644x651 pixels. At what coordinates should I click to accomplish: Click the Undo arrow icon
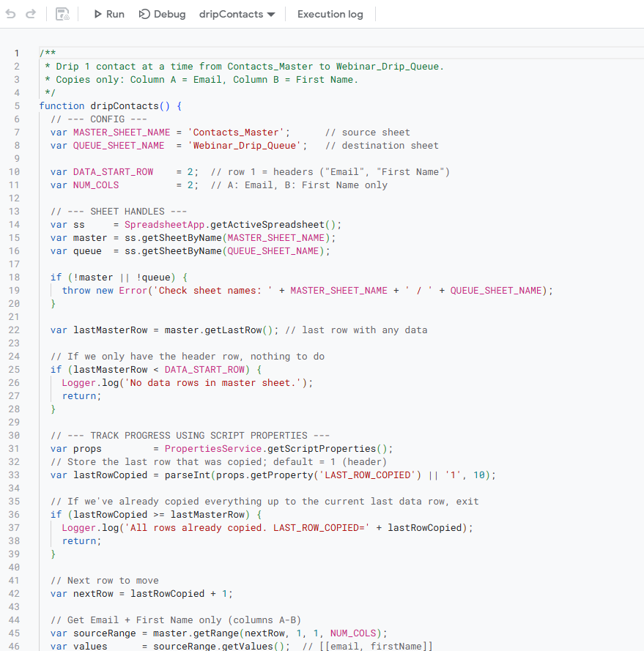(x=11, y=14)
